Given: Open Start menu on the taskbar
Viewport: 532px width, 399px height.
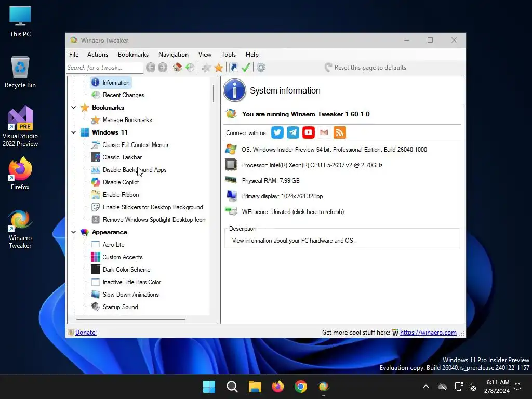Looking at the screenshot, I should pos(209,387).
